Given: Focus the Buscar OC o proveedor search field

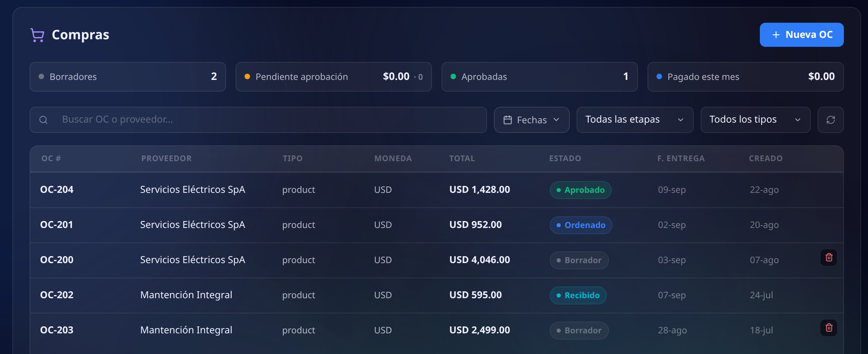Looking at the screenshot, I should pyautogui.click(x=258, y=120).
